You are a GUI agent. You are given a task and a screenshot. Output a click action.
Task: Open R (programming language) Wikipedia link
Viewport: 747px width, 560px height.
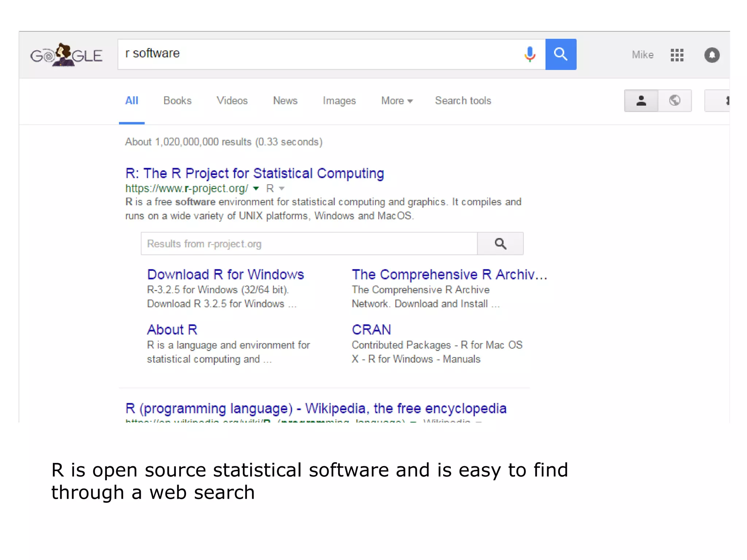(316, 408)
